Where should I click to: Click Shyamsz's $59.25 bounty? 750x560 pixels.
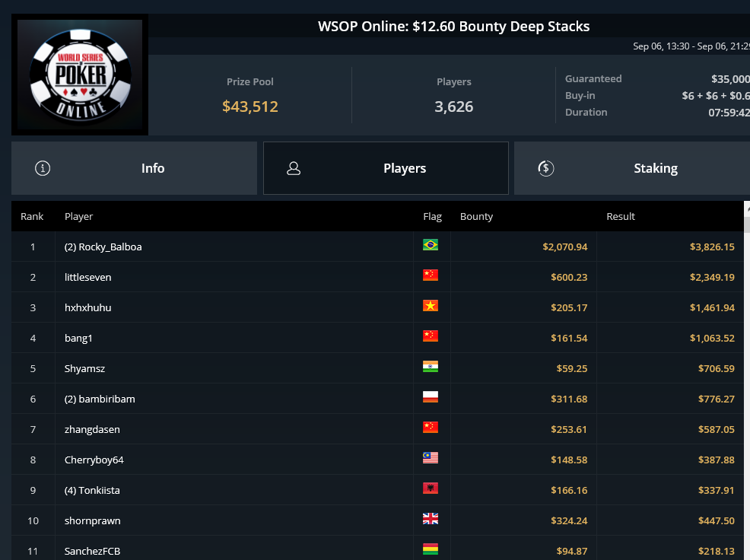(572, 368)
